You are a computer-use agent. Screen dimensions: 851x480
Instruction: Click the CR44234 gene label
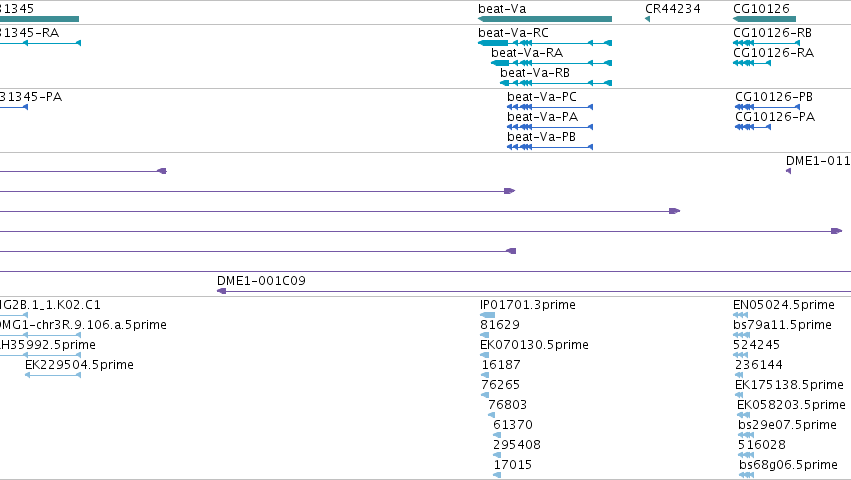(x=672, y=9)
